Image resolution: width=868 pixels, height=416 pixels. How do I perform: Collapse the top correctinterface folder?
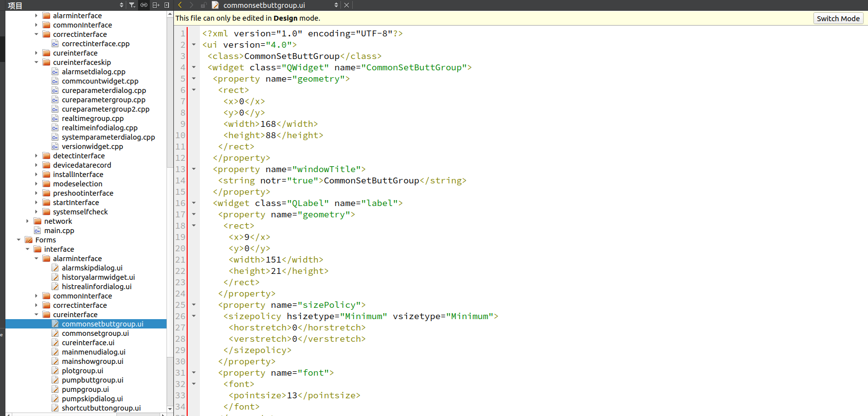point(36,34)
